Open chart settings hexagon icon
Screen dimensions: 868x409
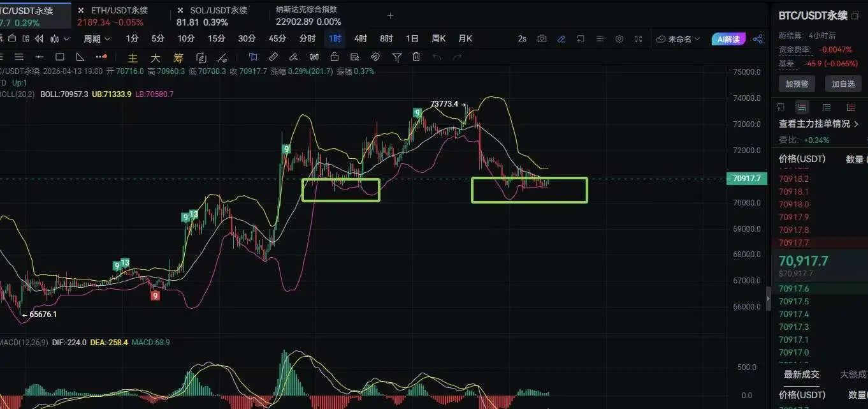619,39
